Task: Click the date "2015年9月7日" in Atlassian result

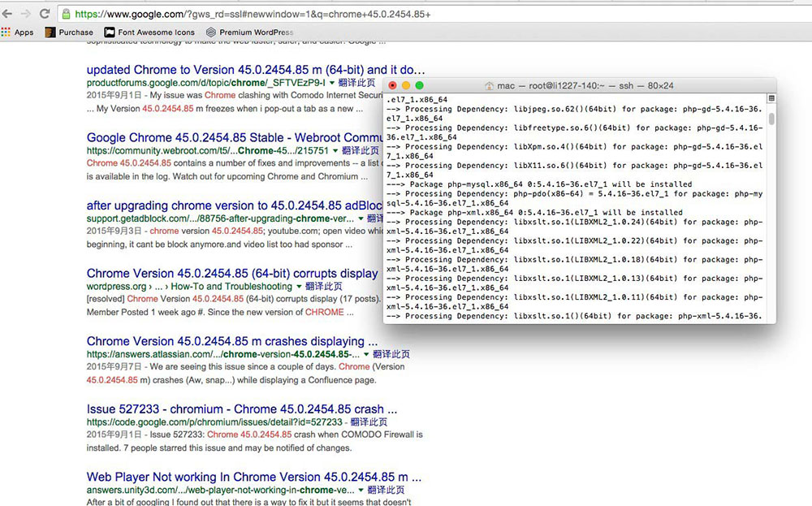Action: pos(114,366)
